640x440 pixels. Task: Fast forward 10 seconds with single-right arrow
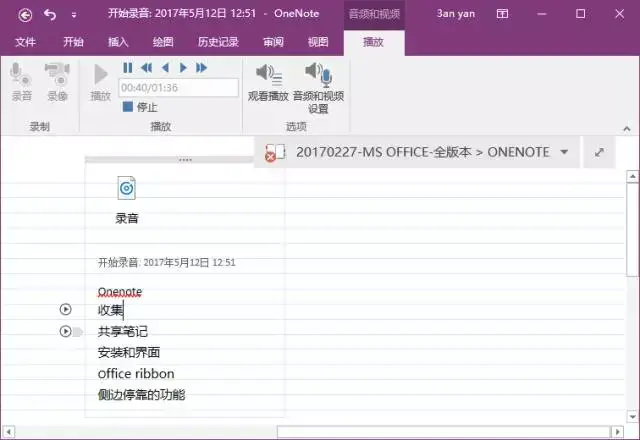click(x=183, y=68)
